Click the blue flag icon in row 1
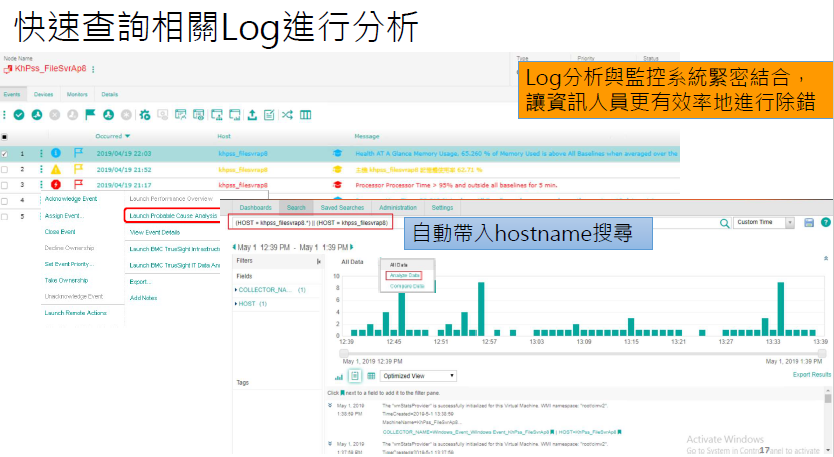The height and width of the screenshot is (457, 834). tap(78, 153)
